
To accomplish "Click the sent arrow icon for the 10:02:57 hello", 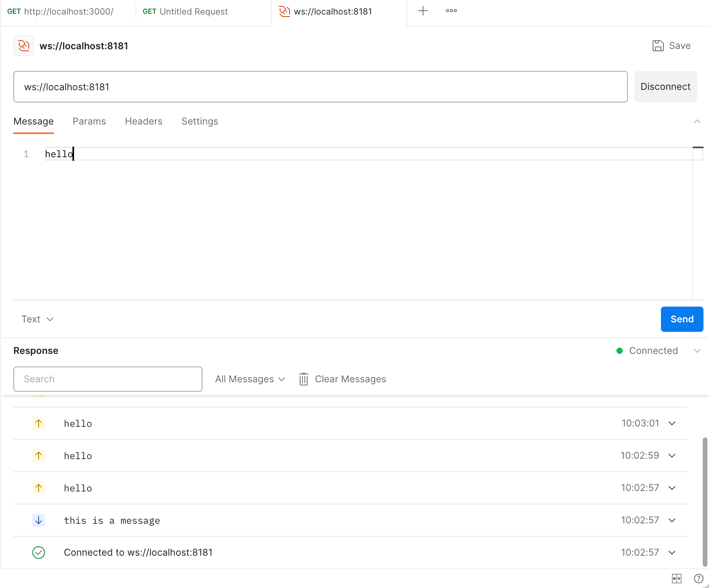I will tap(39, 488).
